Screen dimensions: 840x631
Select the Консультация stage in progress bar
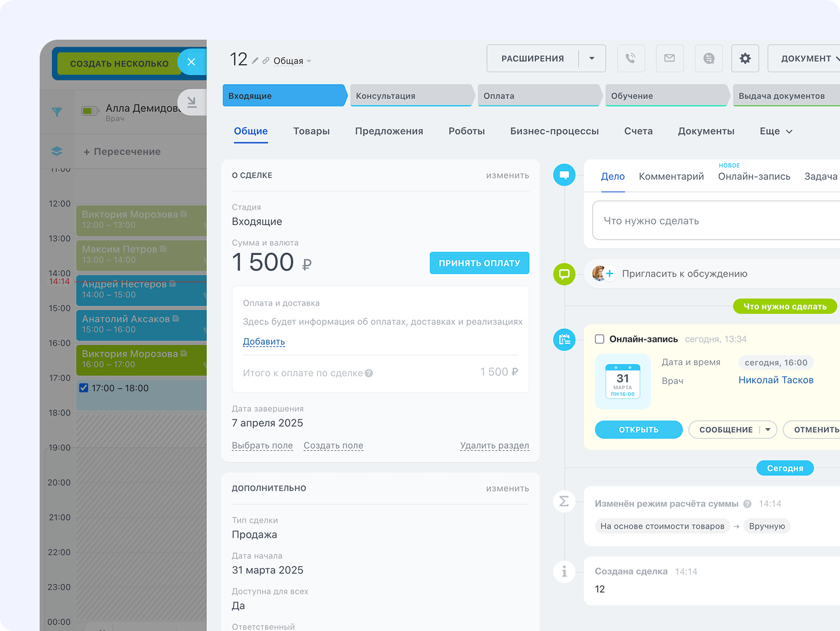tap(411, 96)
